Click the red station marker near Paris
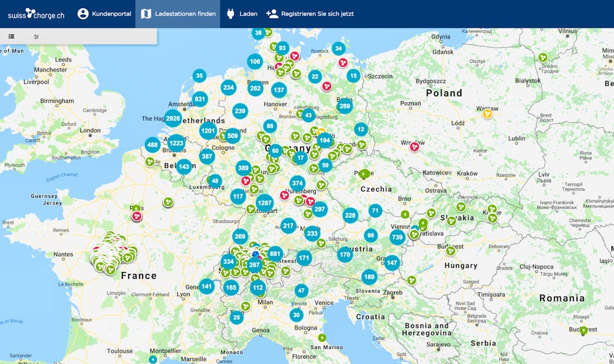The image size is (614, 364). [137, 216]
